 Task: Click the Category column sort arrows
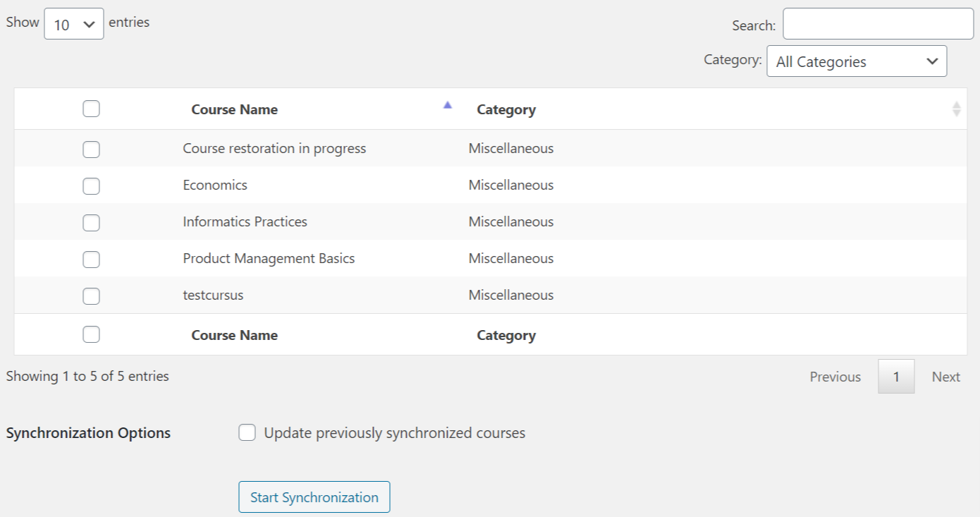[956, 109]
